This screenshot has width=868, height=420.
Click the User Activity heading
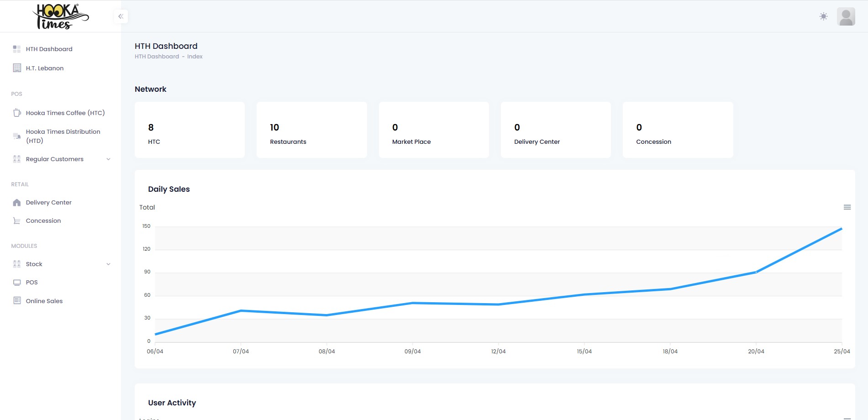[x=172, y=403]
